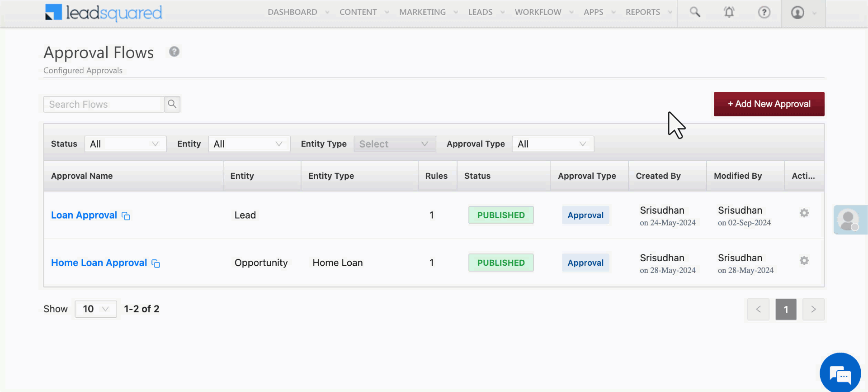Screen dimensions: 868x392
Task: Clone Loan Approval using the copy icon
Action: click(126, 216)
